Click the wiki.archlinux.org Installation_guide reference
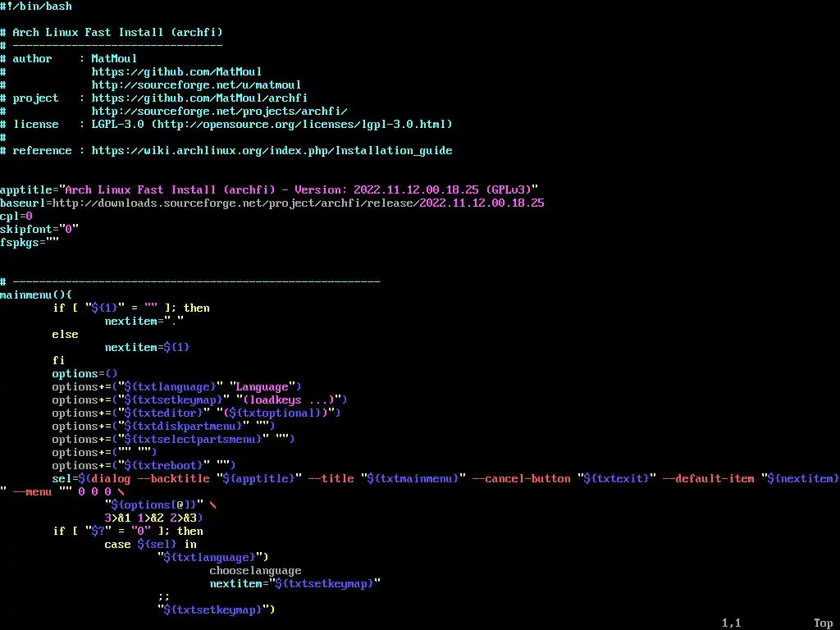The height and width of the screenshot is (630, 840). pyautogui.click(x=272, y=151)
